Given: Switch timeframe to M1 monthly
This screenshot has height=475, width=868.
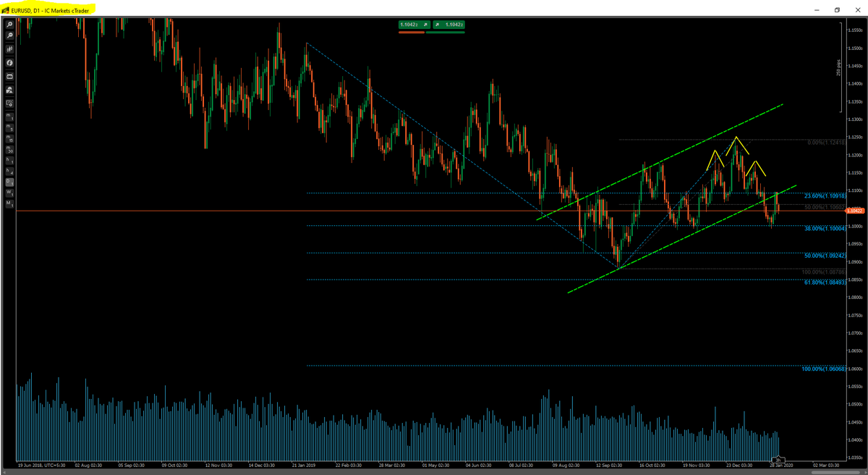Looking at the screenshot, I should pos(9,204).
